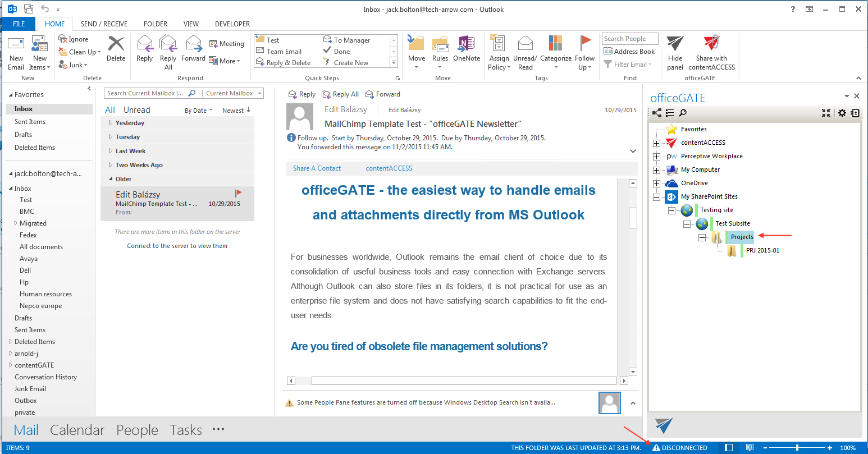The height and width of the screenshot is (454, 868).
Task: Send message to OneNote
Action: [x=467, y=49]
